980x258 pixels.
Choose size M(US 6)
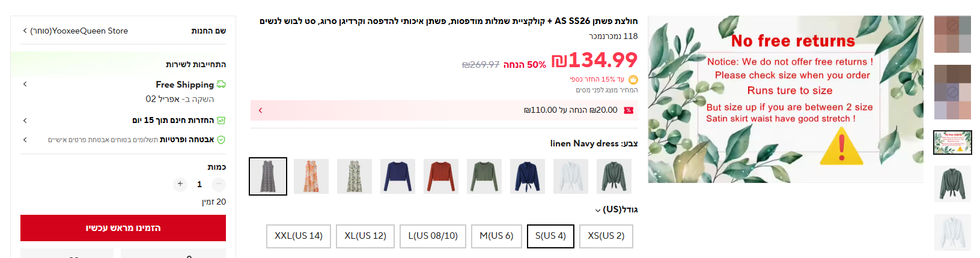496,236
